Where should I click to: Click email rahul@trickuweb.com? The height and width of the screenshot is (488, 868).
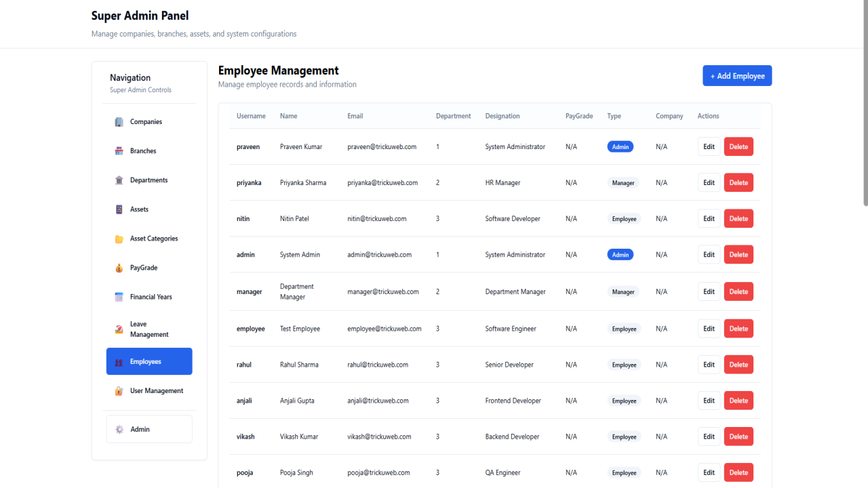tap(378, 365)
